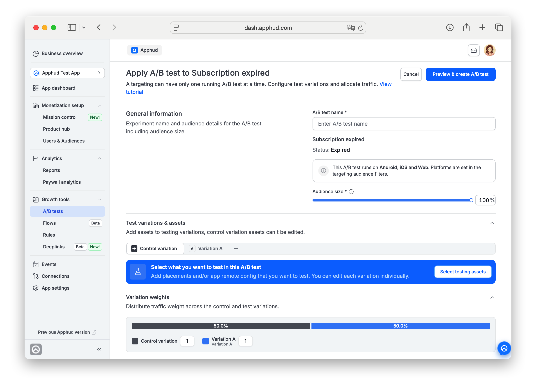Open Paywall analytics

[62, 182]
